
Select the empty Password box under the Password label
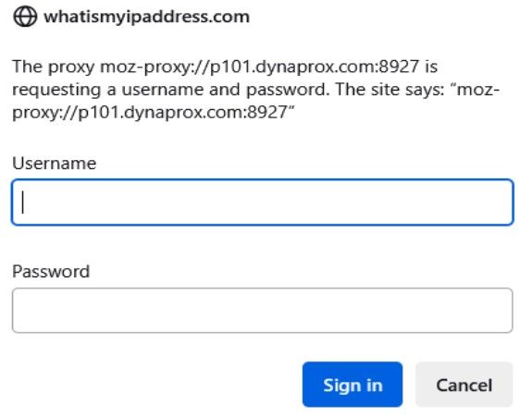click(x=262, y=311)
